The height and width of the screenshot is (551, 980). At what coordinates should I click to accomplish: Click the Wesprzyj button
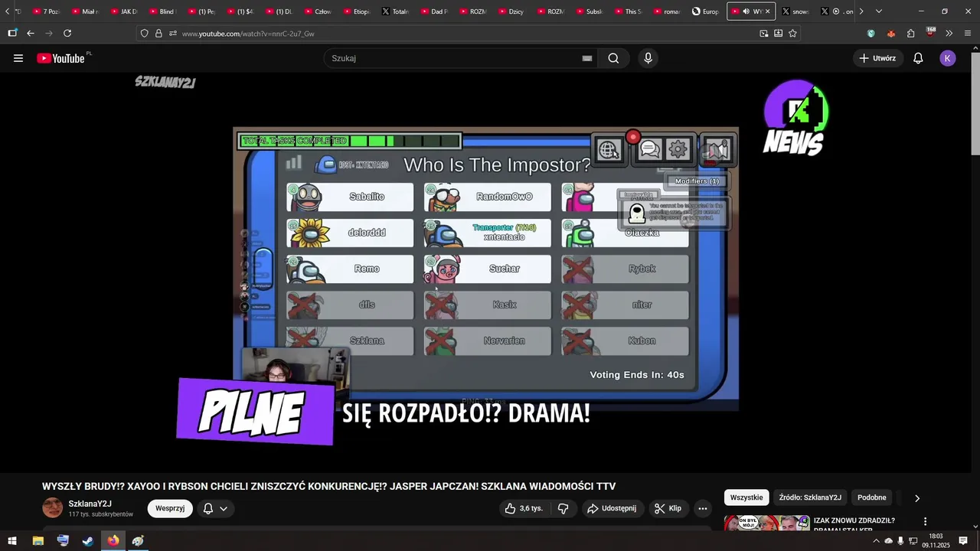click(170, 508)
